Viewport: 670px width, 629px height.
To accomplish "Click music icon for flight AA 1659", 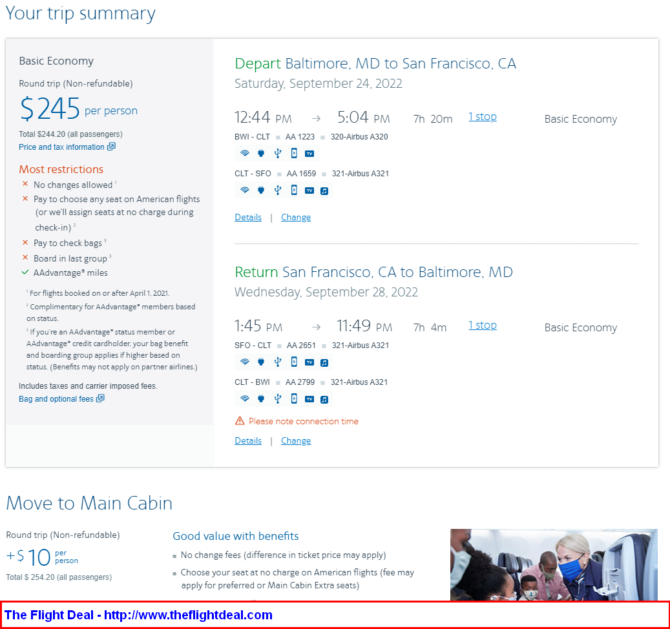I will tap(324, 191).
